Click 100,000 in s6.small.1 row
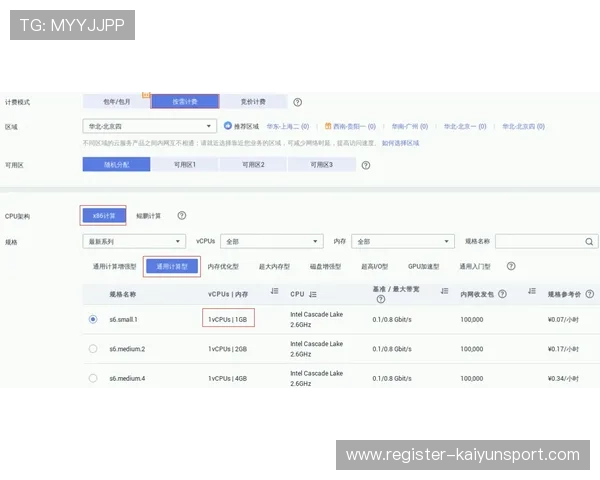This screenshot has height=480, width=600. [x=471, y=319]
